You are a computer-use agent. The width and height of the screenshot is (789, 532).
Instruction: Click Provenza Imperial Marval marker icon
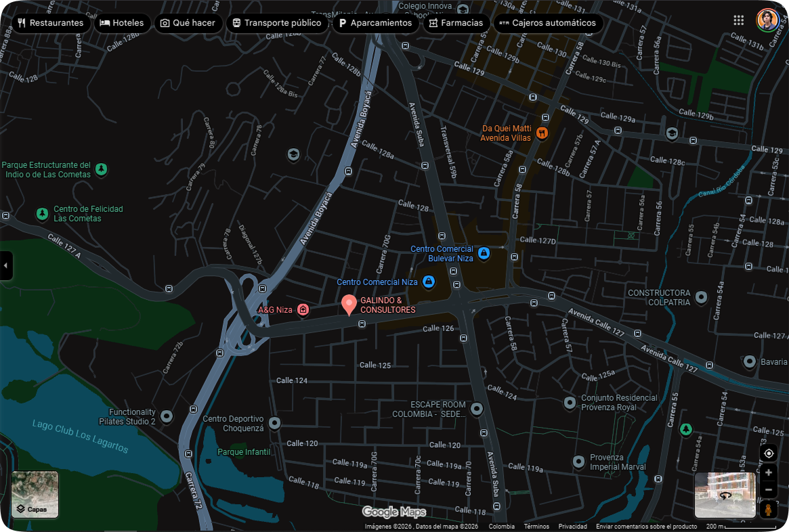[x=578, y=461]
